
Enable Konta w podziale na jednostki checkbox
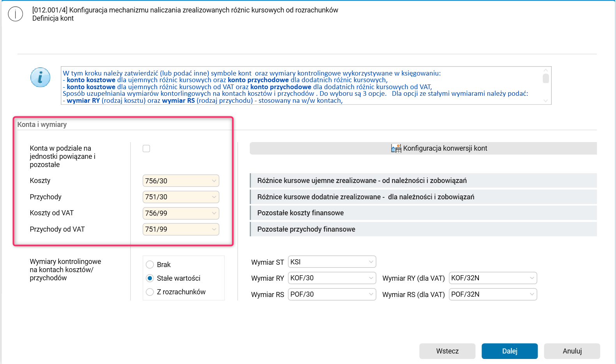click(x=146, y=148)
